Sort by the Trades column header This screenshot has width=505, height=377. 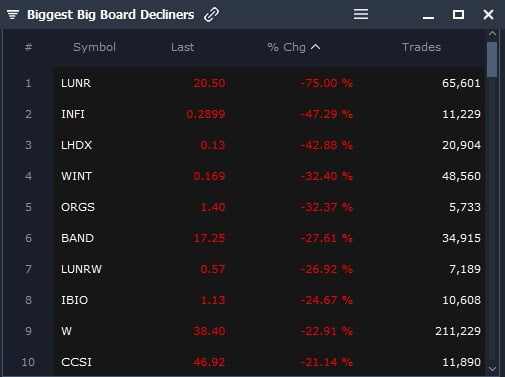pos(421,47)
